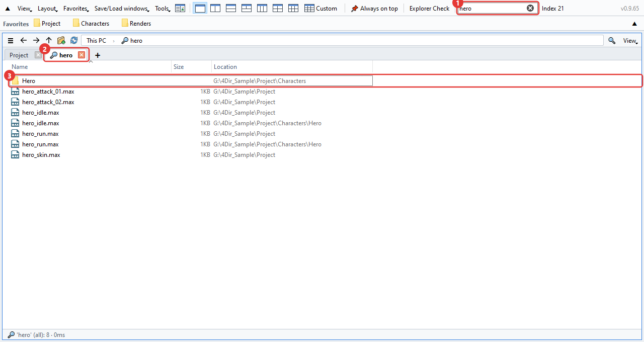Viewport: 644px width, 342px height.
Task: Open the Tools dropdown menu
Action: [163, 9]
